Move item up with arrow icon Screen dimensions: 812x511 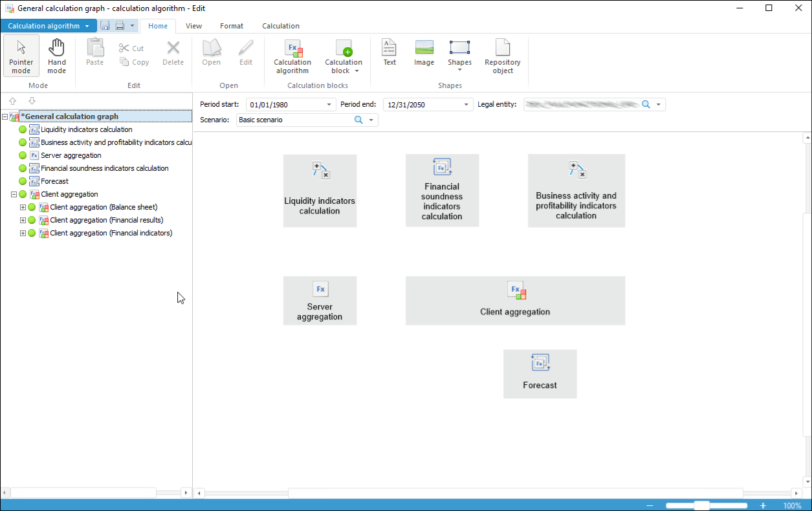click(x=13, y=101)
